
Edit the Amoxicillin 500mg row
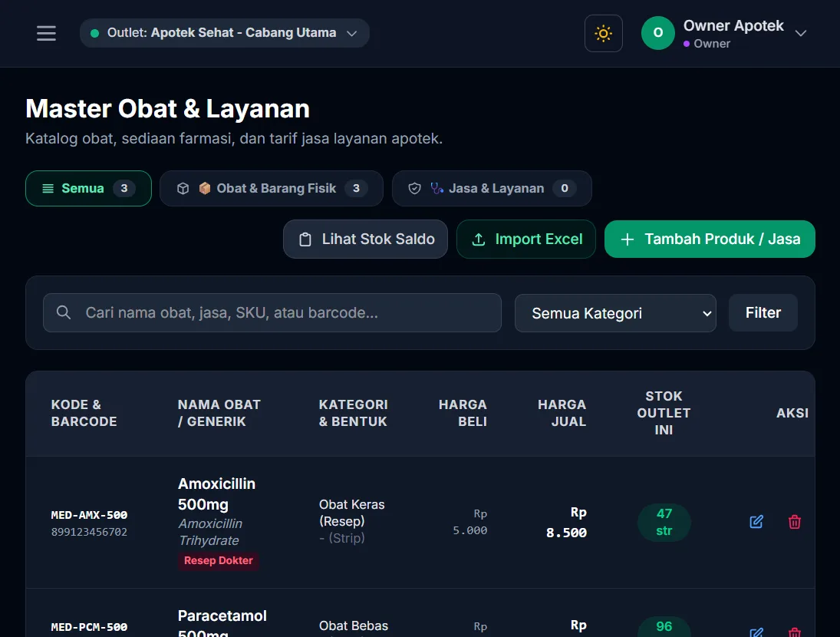(x=756, y=521)
